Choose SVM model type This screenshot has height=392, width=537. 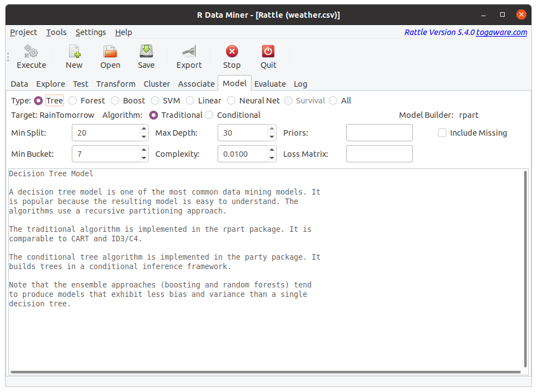(155, 101)
